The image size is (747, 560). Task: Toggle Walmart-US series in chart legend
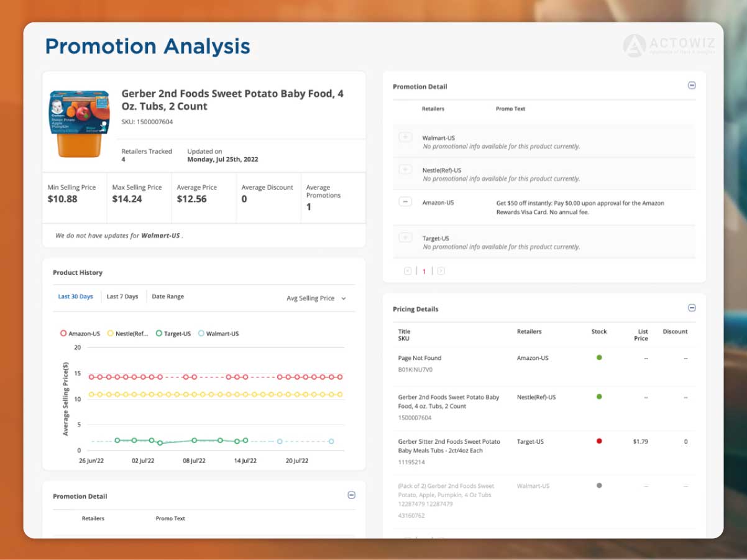tap(218, 334)
